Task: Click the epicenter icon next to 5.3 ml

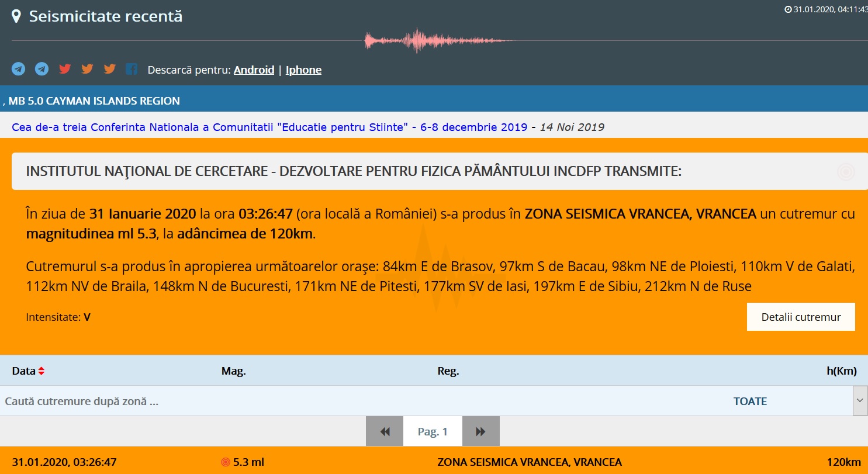Action: tap(226, 462)
